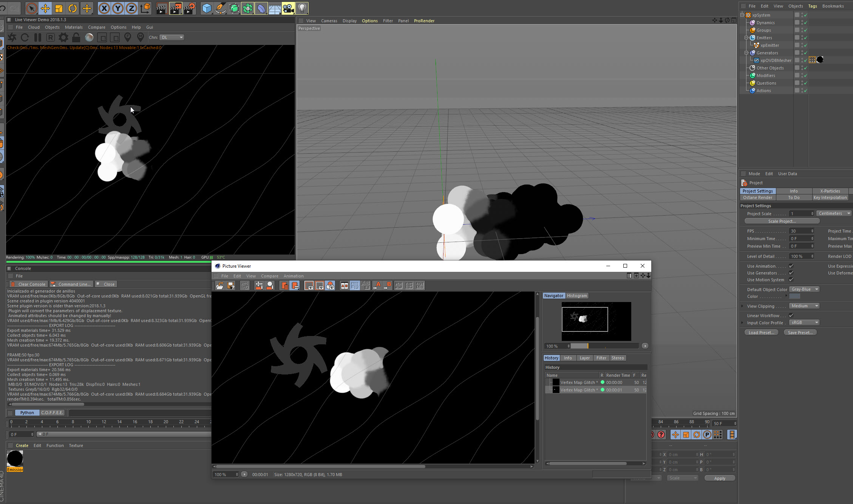The image size is (853, 504).
Task: Click Set as A icon in Picture Viewer
Action: click(377, 286)
